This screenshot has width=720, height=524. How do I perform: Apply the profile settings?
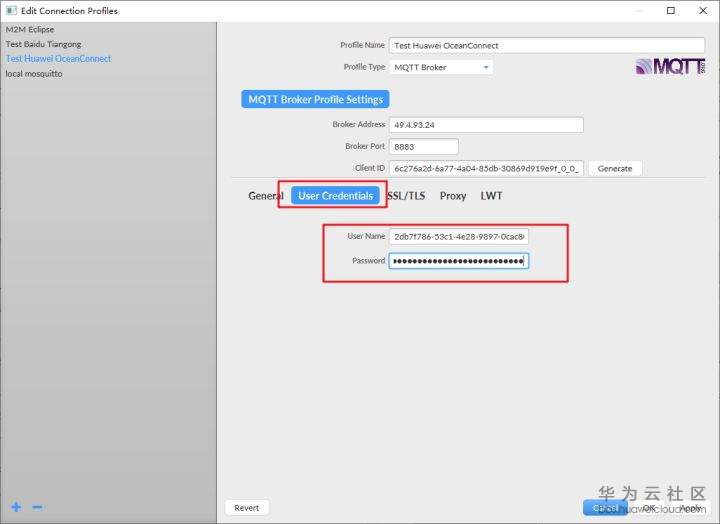[691, 507]
